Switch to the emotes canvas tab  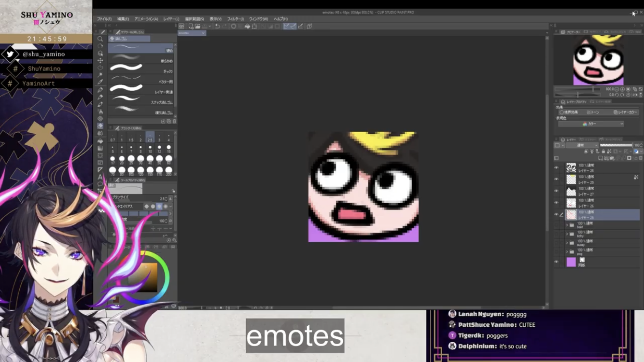(191, 33)
